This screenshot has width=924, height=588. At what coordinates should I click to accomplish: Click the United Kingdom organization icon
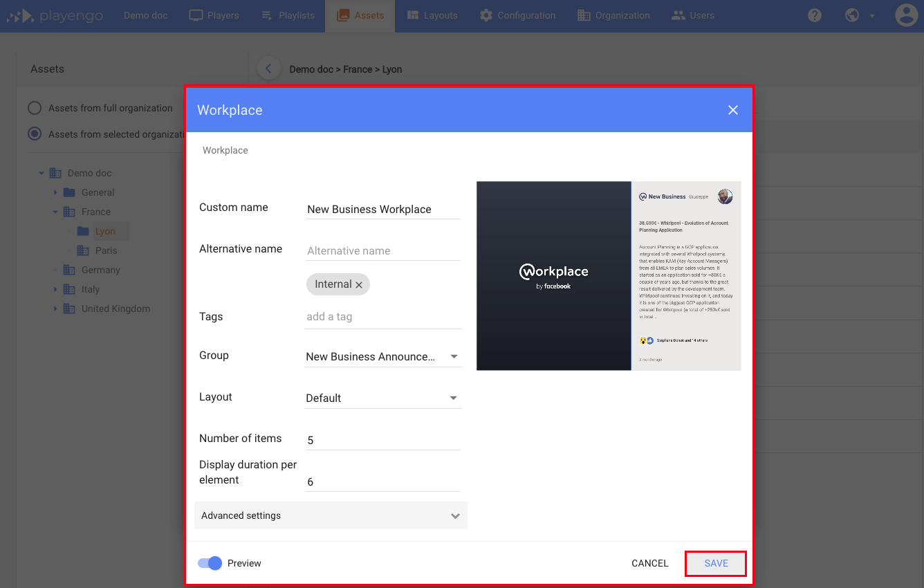[69, 309]
